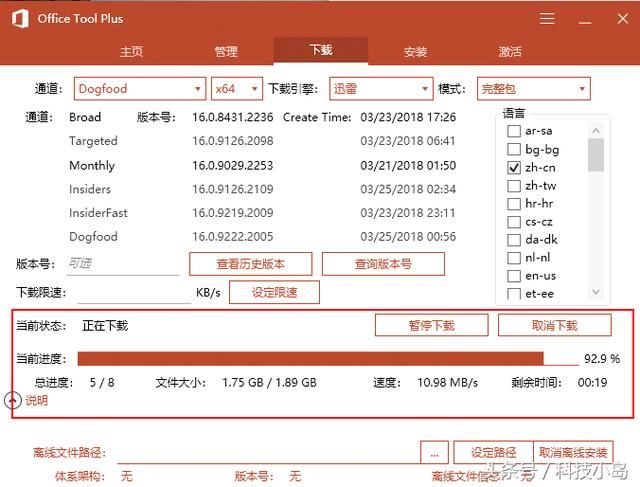Focus the 下载限速 input field

pos(134,293)
